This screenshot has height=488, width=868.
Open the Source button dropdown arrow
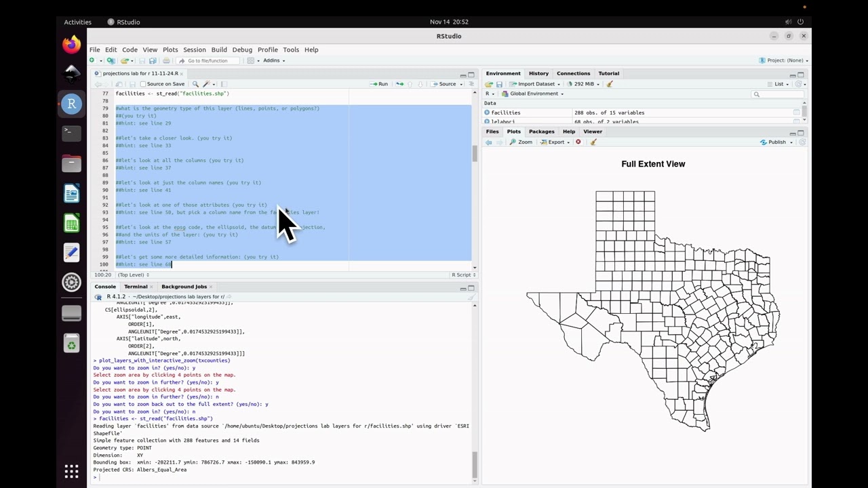[462, 84]
